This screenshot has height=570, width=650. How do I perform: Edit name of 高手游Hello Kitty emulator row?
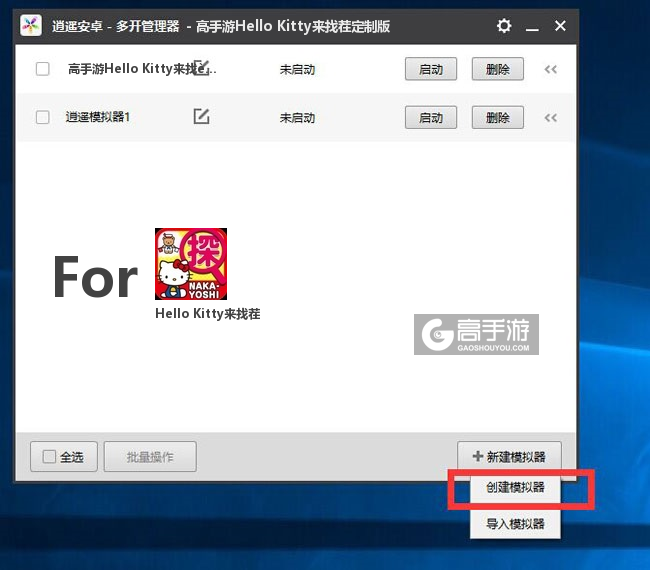[202, 67]
